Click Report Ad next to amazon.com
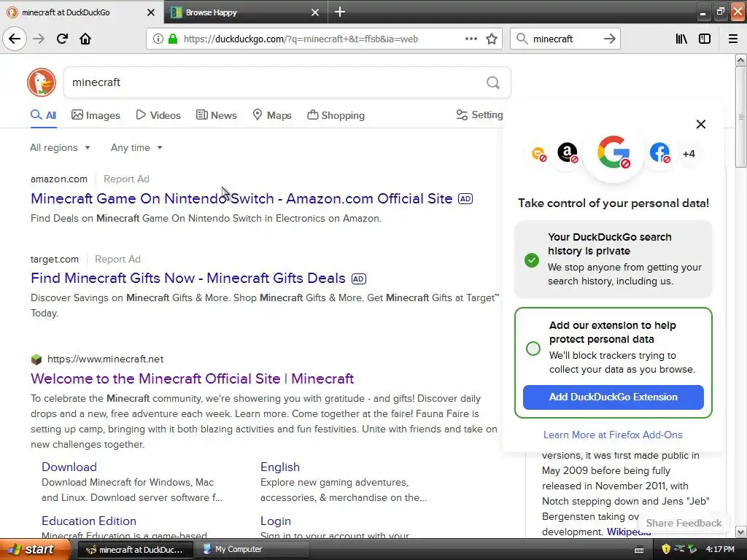 [126, 179]
